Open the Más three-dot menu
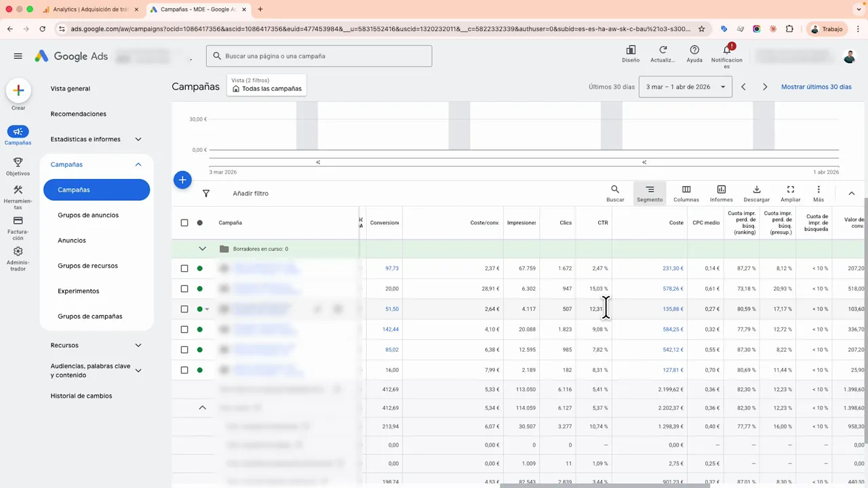This screenshot has height=488, width=868. [x=818, y=190]
